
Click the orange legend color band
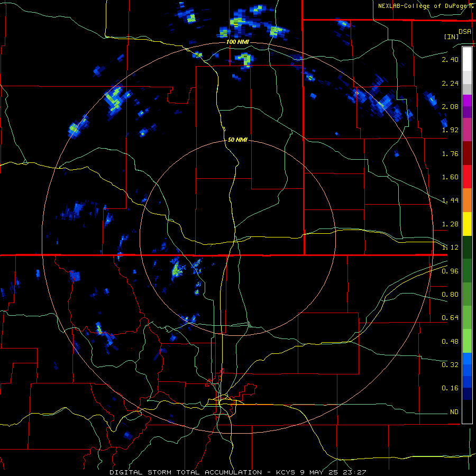(x=467, y=200)
